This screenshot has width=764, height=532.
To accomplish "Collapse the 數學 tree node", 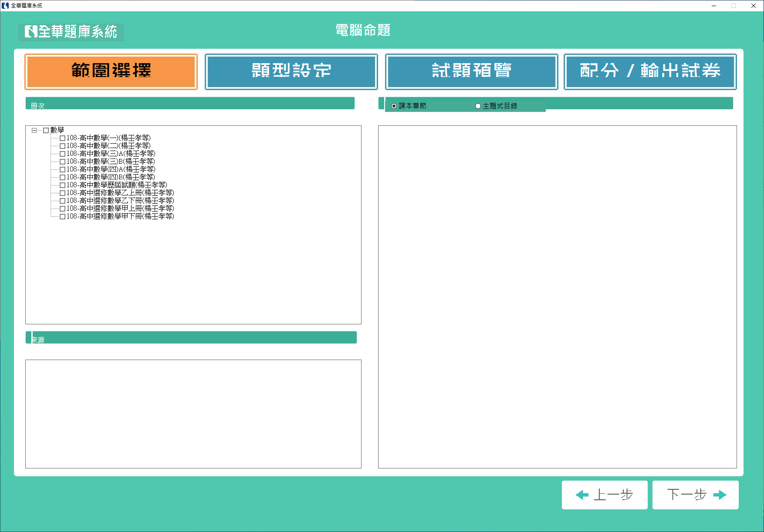I will (34, 130).
